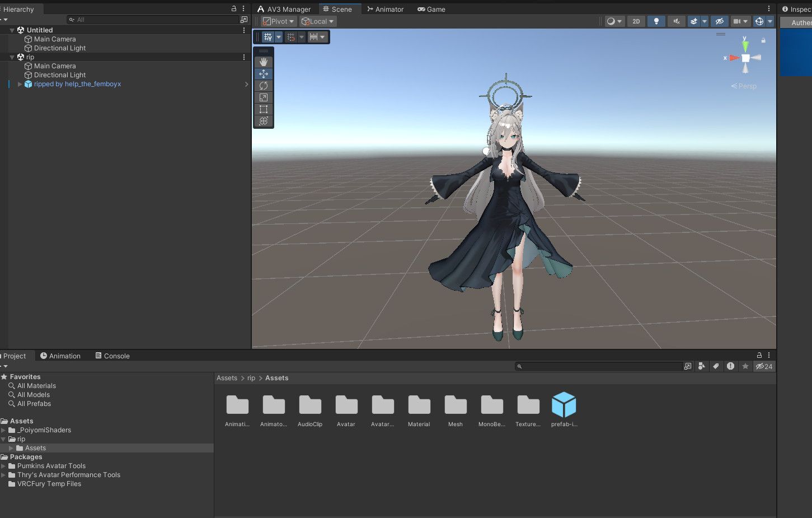Image resolution: width=812 pixels, height=518 pixels.
Task: Open the rip scene options menu
Action: point(244,57)
